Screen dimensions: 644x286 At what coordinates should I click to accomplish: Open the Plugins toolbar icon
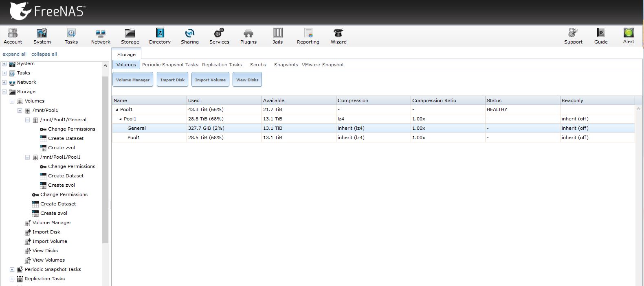(248, 36)
